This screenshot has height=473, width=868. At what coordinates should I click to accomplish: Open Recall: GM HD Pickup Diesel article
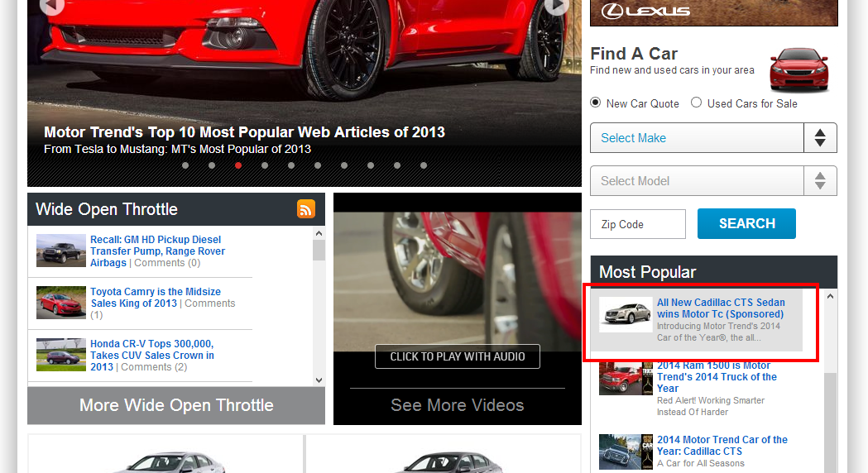tap(158, 251)
